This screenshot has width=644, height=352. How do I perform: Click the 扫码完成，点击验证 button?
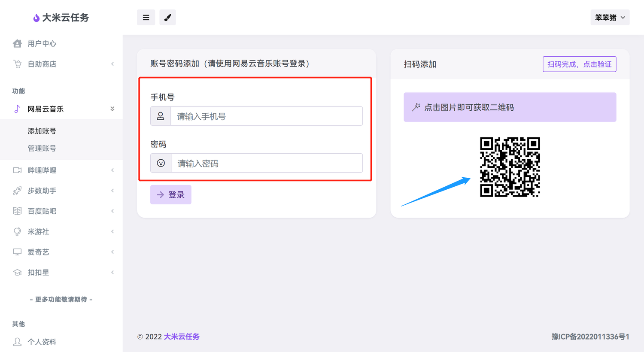coord(579,64)
